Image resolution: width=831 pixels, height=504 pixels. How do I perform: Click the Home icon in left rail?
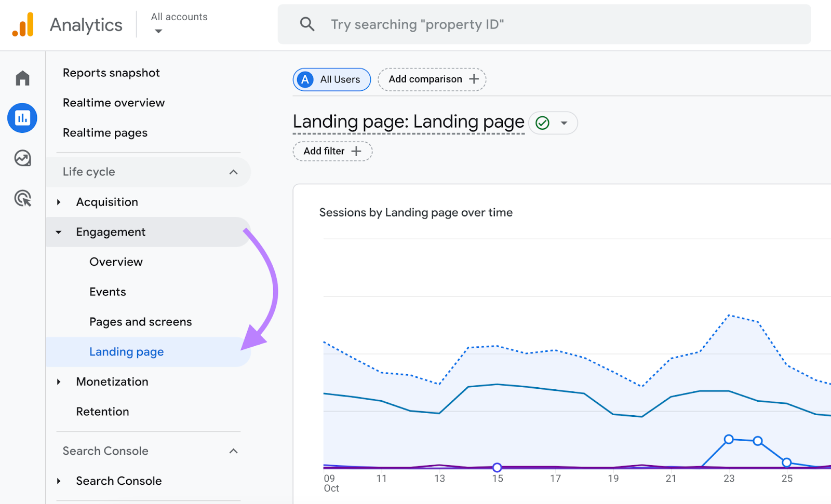[22, 78]
